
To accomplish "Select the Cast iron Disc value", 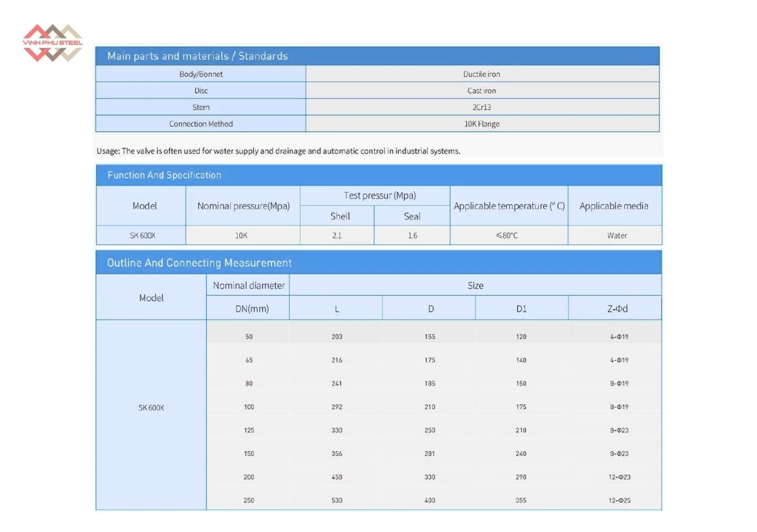I will pos(483,90).
